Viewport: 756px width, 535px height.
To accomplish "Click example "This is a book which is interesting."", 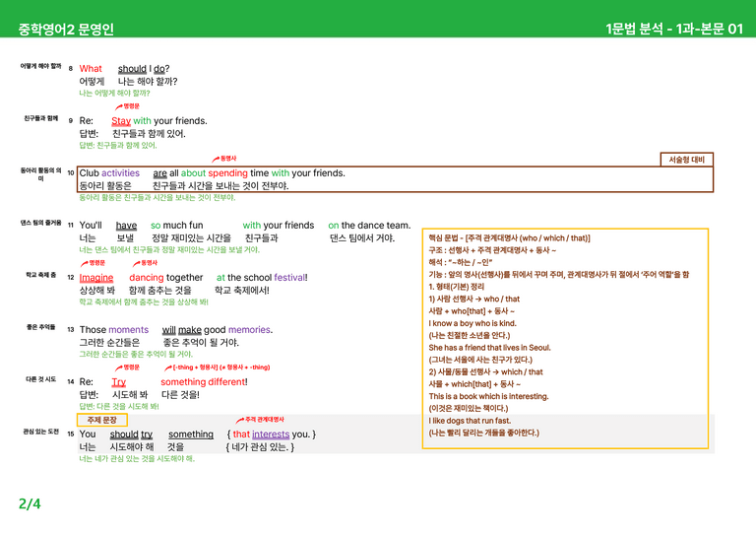I will pos(489,396).
